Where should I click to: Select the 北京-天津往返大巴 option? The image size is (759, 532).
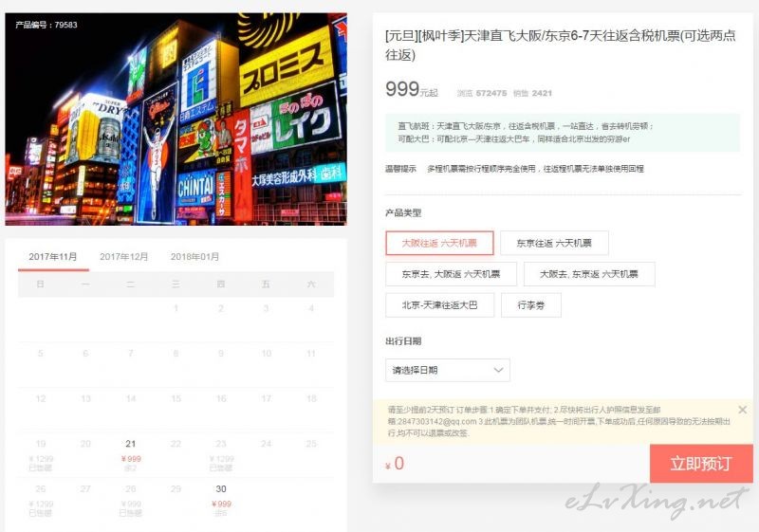pyautogui.click(x=439, y=305)
